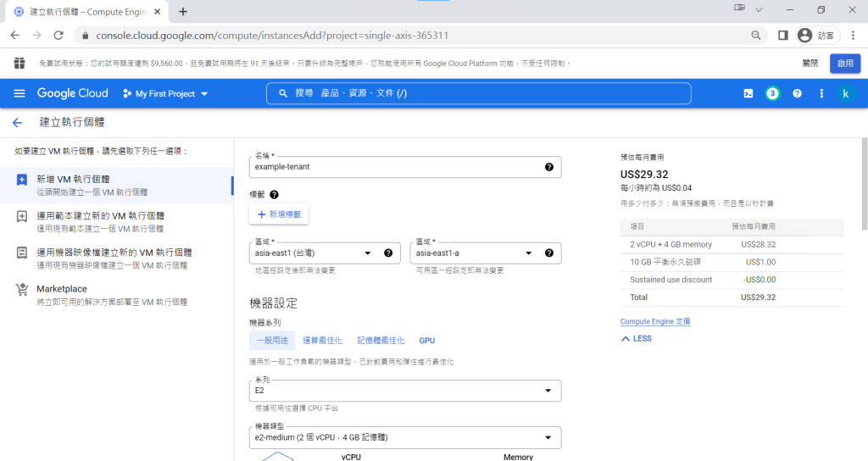Click the page vertical scrollbar
The image size is (868, 461).
864,184
